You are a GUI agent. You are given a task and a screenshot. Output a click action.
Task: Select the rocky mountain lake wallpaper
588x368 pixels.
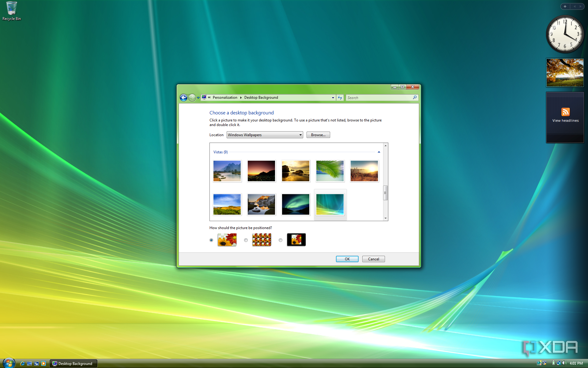pyautogui.click(x=261, y=205)
